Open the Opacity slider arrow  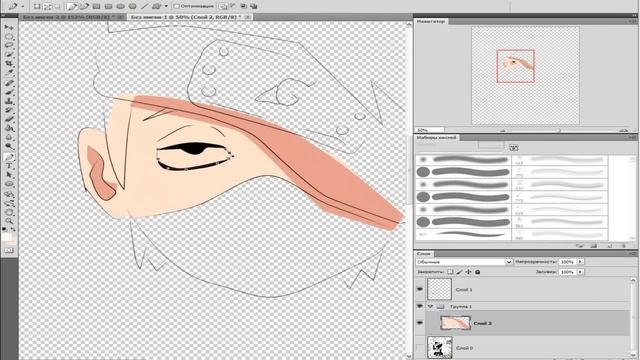[580, 262]
